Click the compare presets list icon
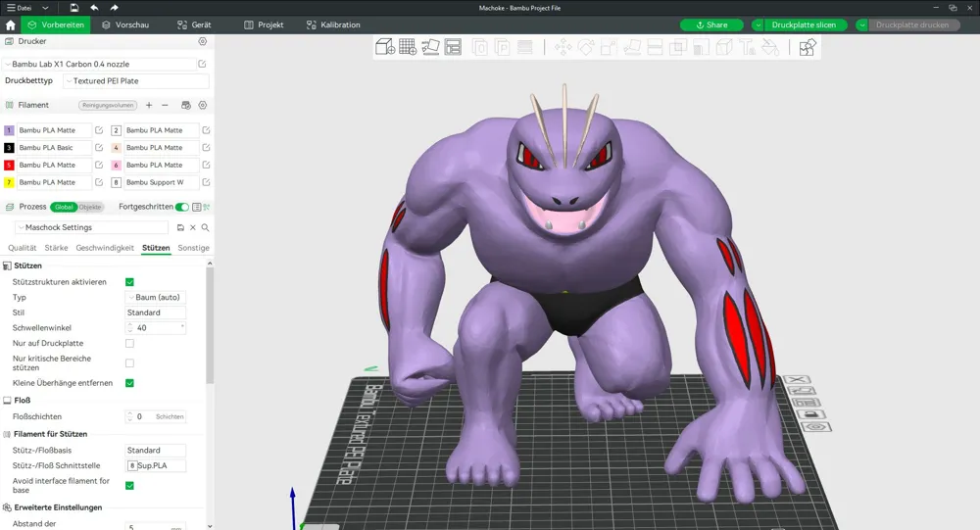Screen dimensions: 980x530 point(197,207)
